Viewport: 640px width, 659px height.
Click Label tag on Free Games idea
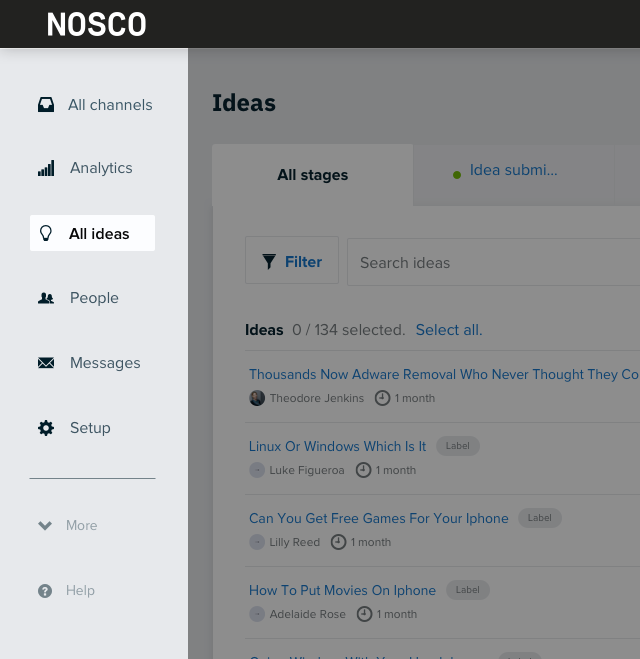click(x=540, y=518)
